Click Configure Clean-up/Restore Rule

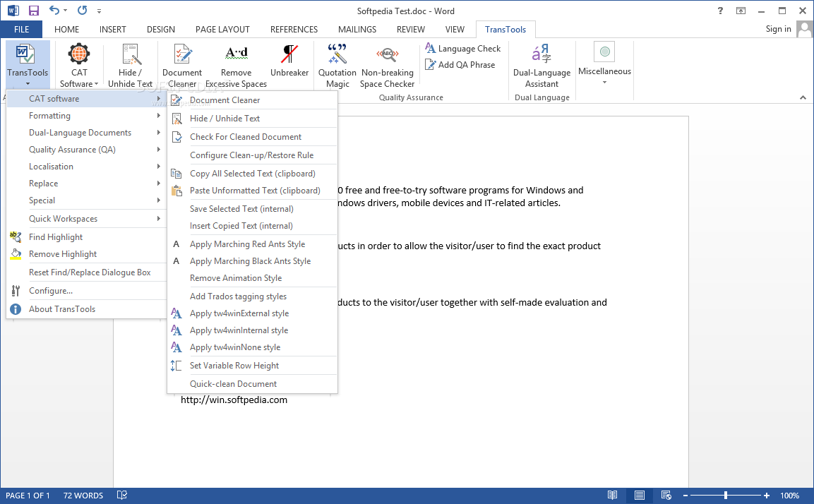click(252, 155)
